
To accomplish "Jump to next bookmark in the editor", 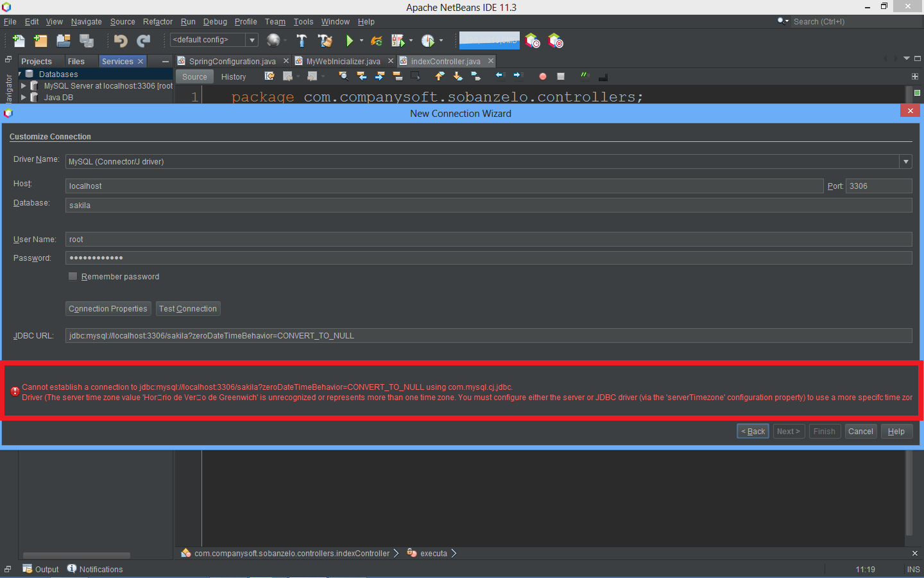I will (x=458, y=76).
